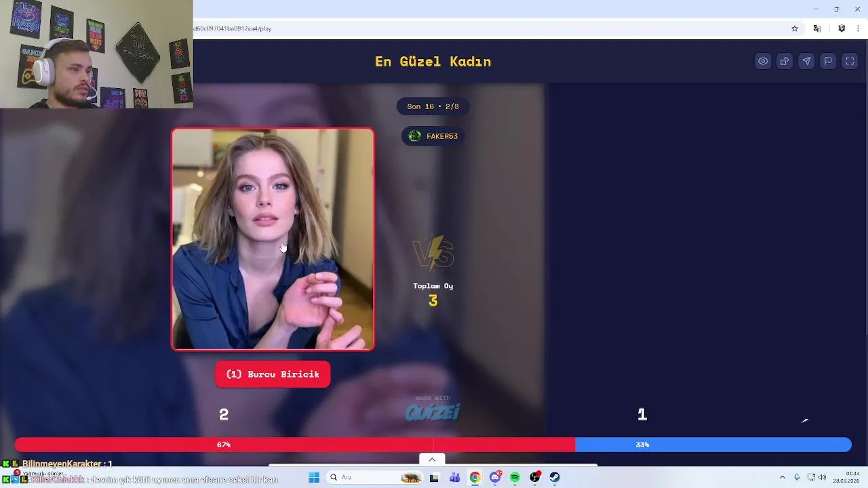Click the red 67% vote bar
This screenshot has height=488, width=868.
pos(294,445)
